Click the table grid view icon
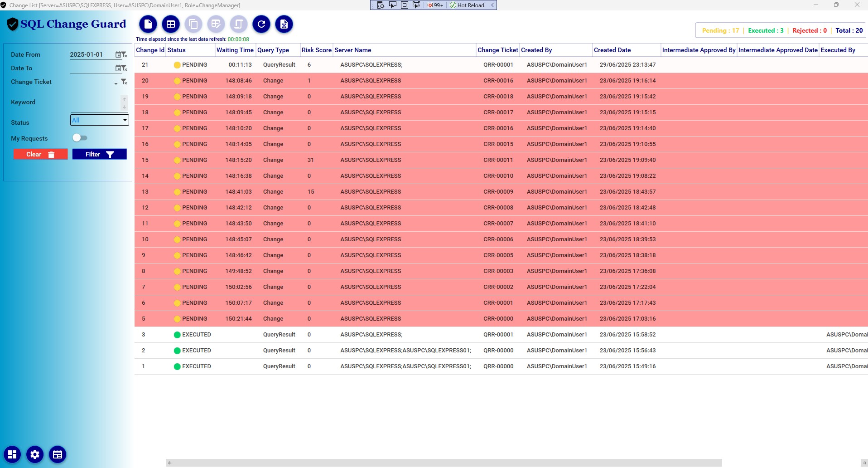 [x=171, y=24]
